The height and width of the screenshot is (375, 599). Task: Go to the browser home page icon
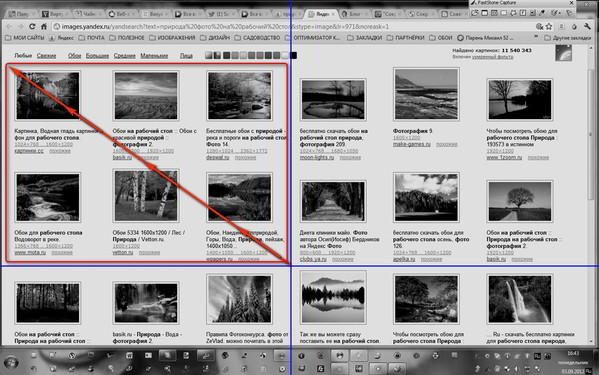click(44, 26)
